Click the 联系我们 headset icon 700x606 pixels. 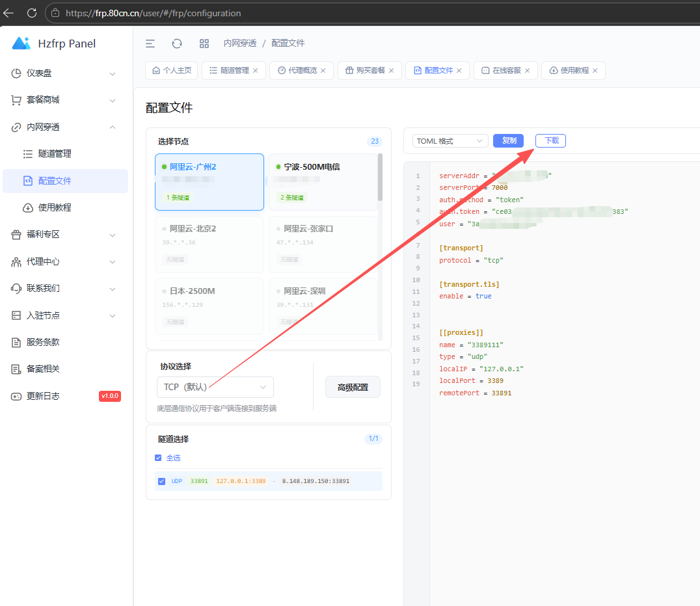click(16, 289)
